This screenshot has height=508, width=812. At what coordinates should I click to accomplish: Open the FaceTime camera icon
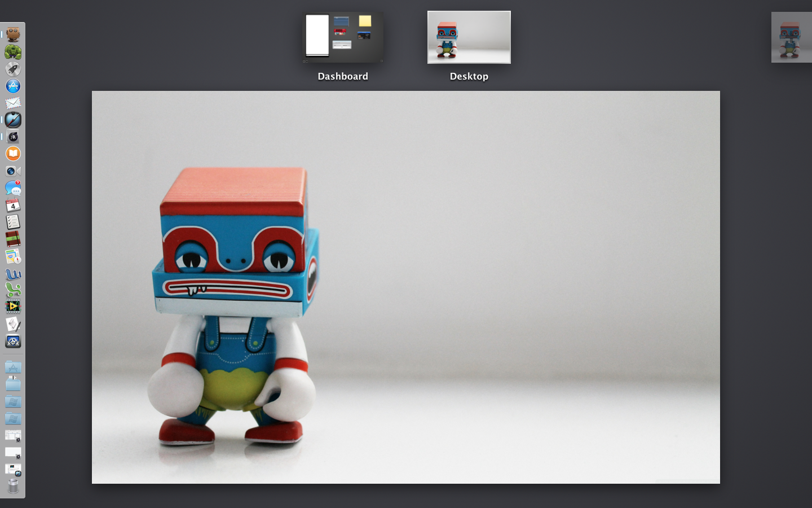pyautogui.click(x=13, y=171)
